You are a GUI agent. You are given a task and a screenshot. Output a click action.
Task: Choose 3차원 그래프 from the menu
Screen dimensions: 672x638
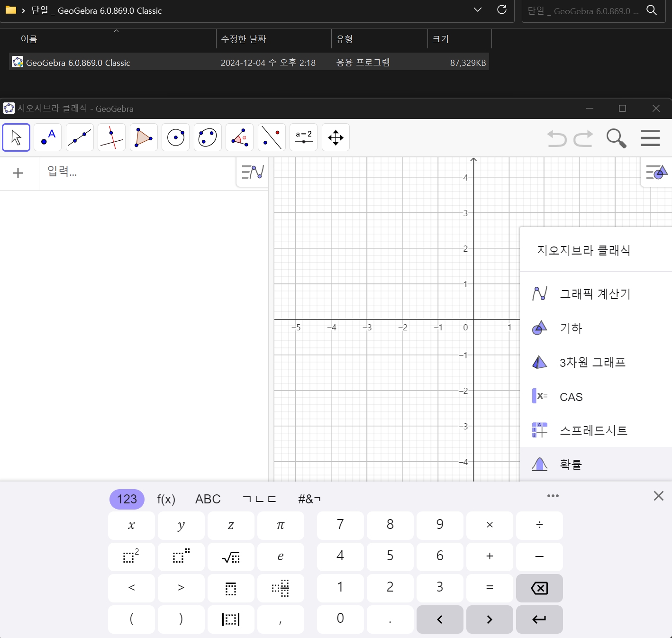[x=596, y=363]
